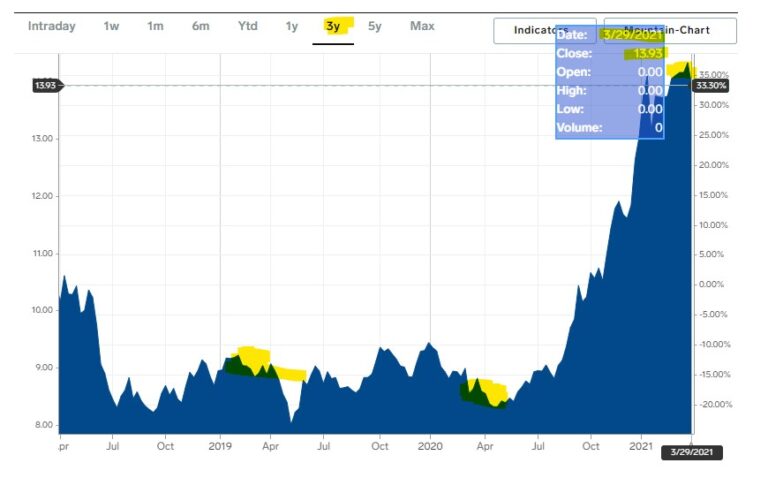Select the 1y time range
Image resolution: width=768 pixels, height=478 pixels.
tap(292, 26)
